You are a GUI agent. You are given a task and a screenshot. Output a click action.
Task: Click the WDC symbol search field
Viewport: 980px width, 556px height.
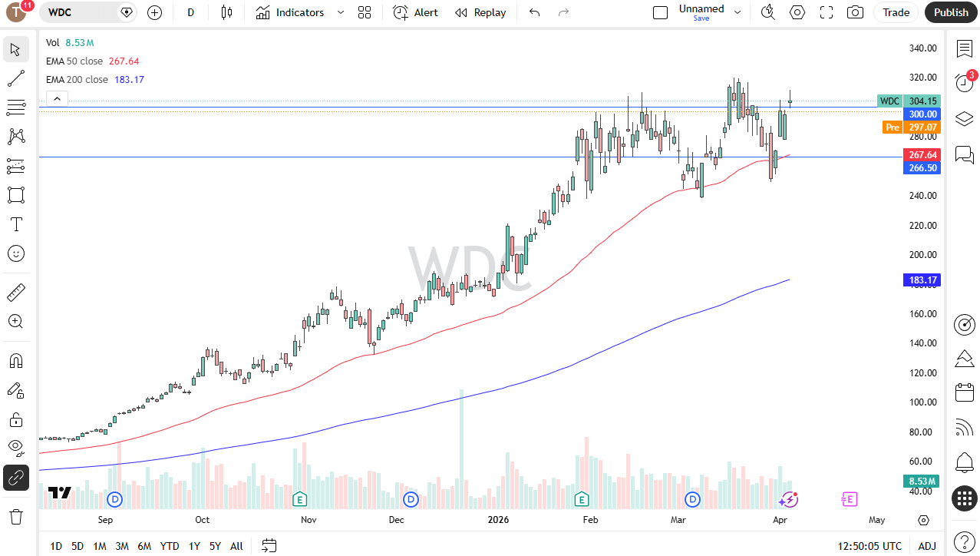click(x=89, y=12)
